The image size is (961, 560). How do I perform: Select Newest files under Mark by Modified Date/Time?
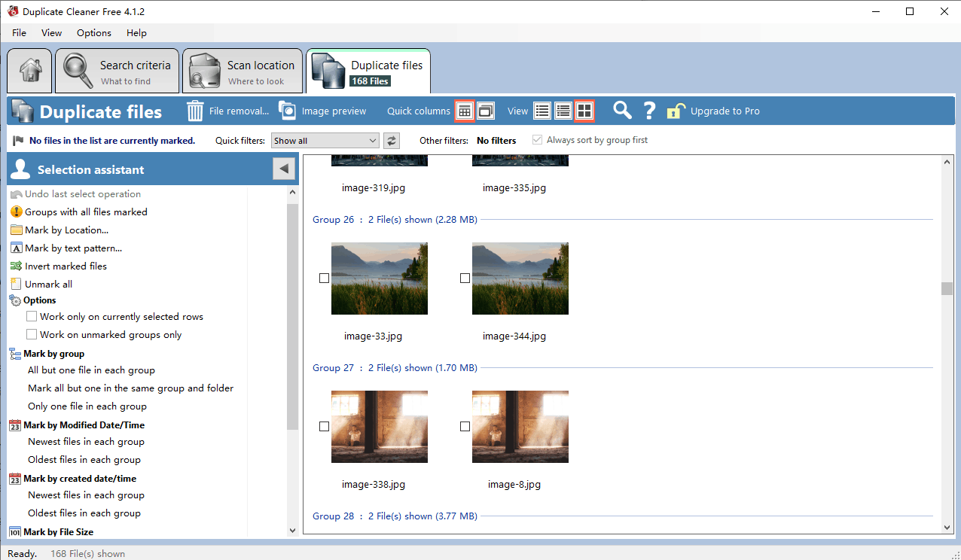(86, 442)
